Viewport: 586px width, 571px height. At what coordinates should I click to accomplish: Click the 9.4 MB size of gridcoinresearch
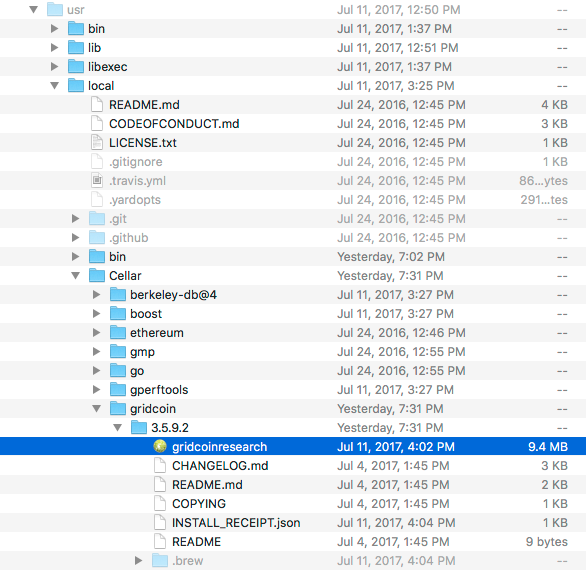coord(548,447)
